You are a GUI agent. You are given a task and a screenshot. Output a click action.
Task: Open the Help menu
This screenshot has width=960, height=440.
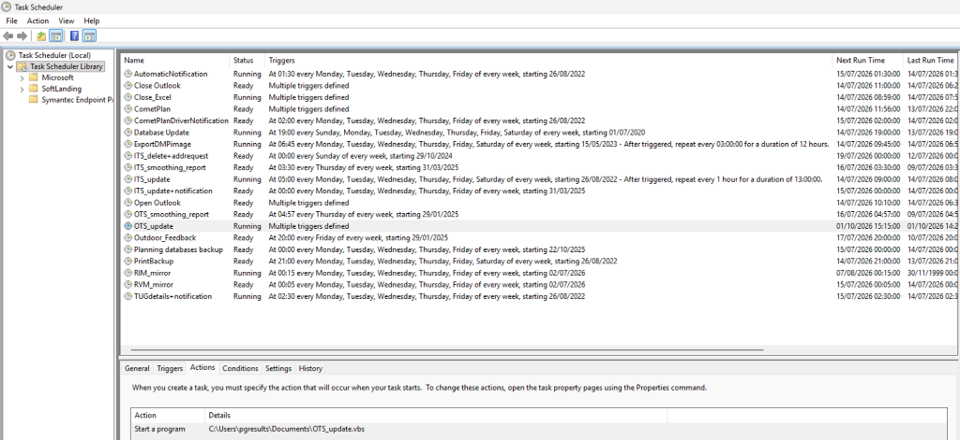(91, 21)
